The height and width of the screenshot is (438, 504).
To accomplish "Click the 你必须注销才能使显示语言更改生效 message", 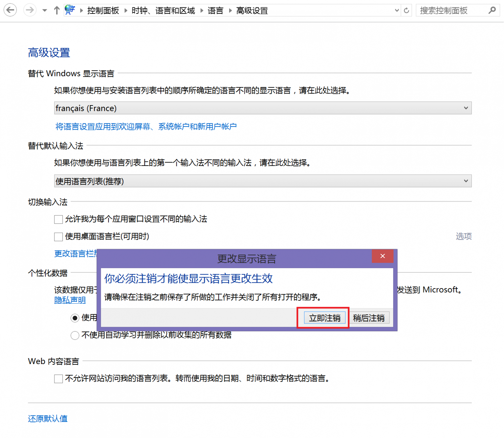I will [188, 278].
